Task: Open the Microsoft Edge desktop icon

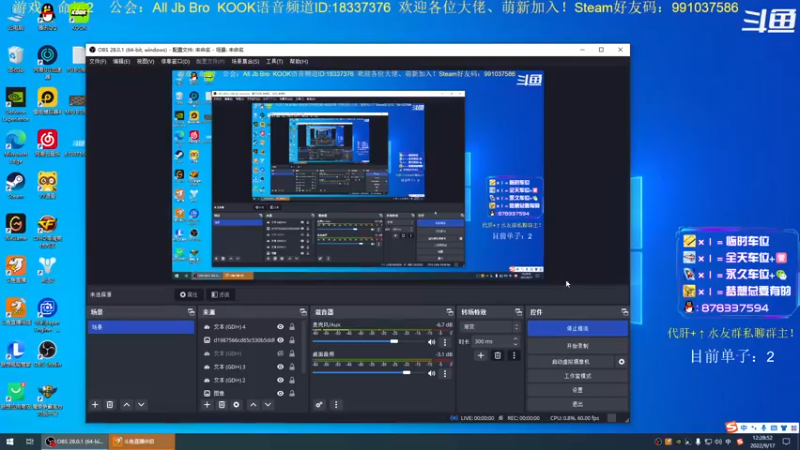Action: (x=15, y=146)
